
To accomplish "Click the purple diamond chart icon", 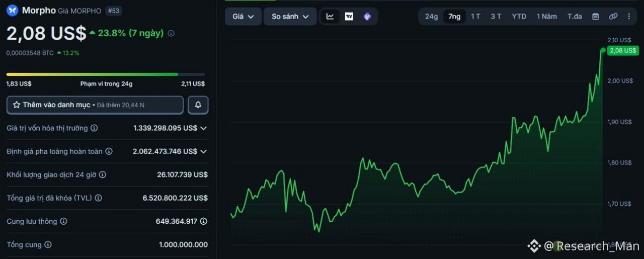I will point(367,16).
